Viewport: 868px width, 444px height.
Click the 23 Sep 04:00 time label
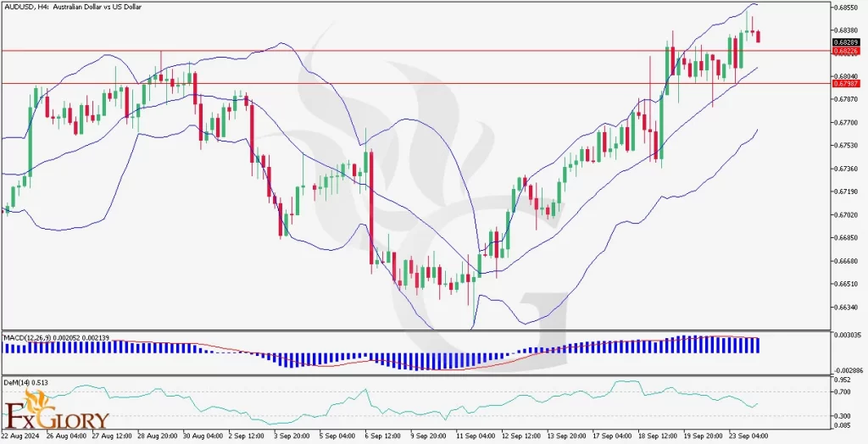tap(747, 436)
